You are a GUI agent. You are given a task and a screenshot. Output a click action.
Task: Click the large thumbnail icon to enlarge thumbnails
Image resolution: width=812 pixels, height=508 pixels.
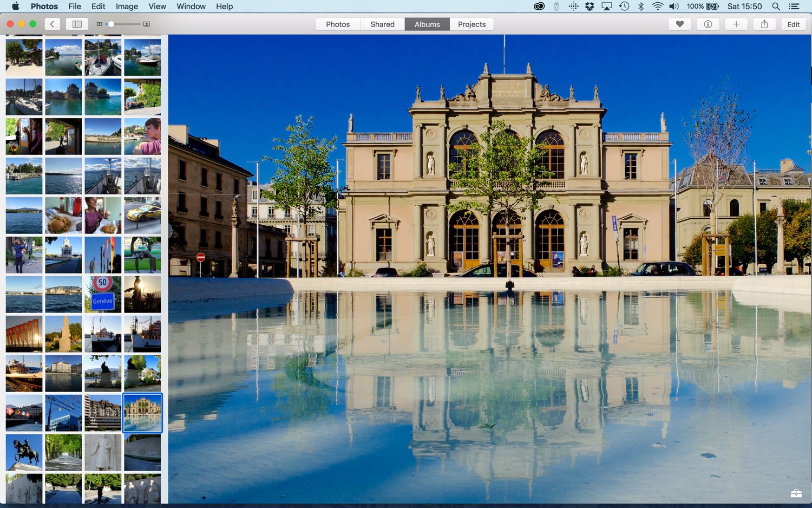coord(146,24)
